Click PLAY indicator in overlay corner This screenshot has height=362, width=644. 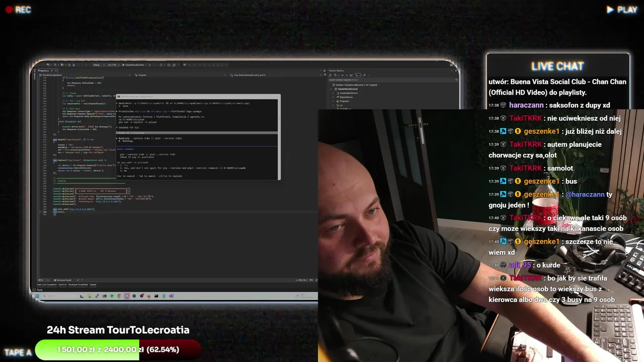click(x=622, y=10)
